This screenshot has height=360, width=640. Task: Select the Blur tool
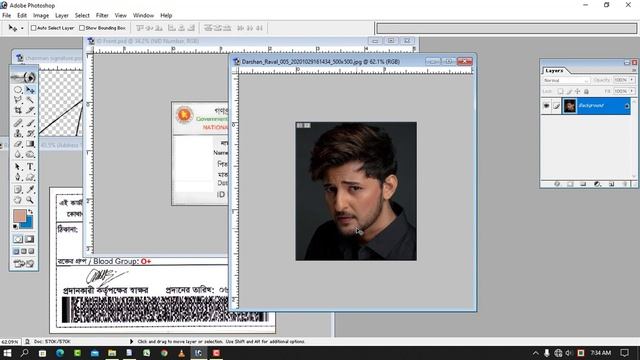[x=18, y=154]
